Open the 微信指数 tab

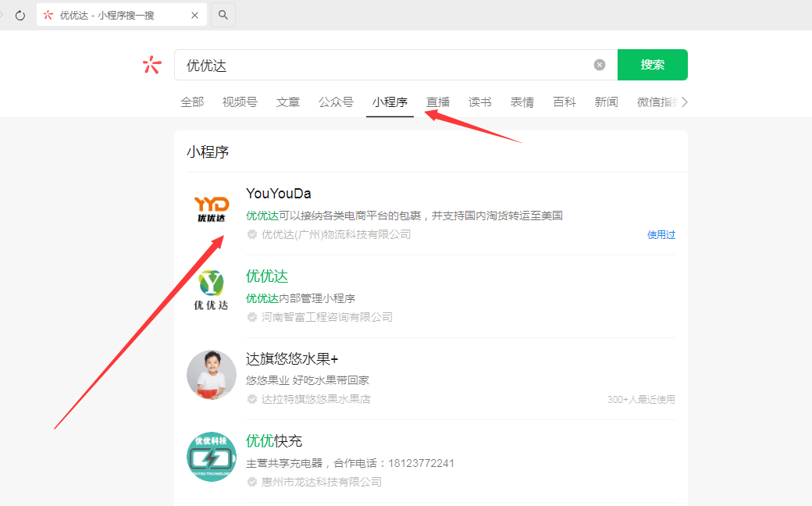click(x=657, y=102)
